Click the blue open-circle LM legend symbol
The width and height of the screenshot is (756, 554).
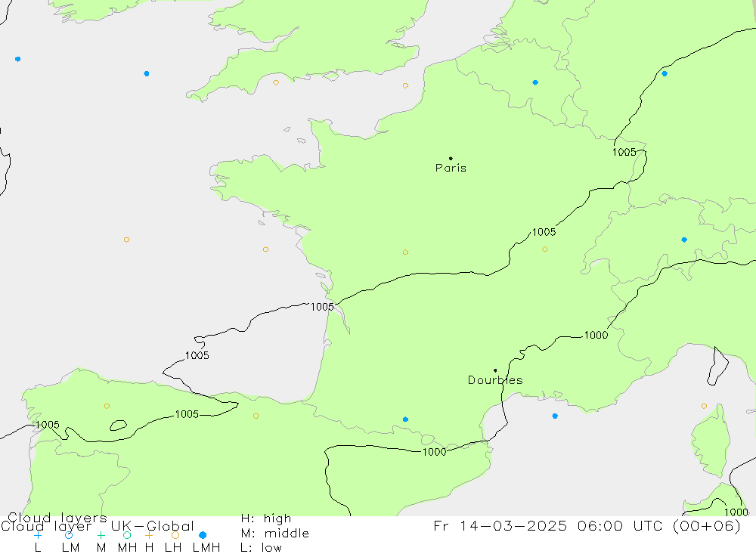coord(69,535)
